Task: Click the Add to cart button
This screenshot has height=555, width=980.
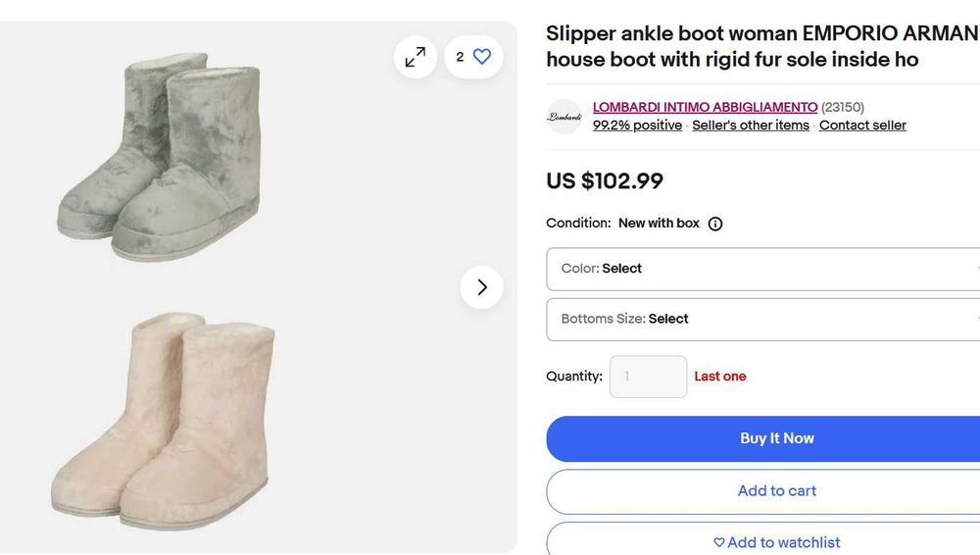Action: [x=776, y=490]
